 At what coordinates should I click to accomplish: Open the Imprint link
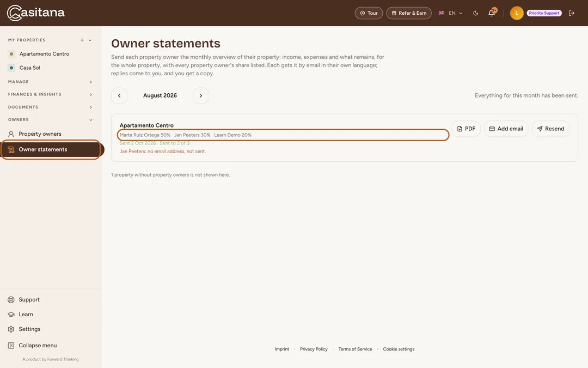coord(281,349)
